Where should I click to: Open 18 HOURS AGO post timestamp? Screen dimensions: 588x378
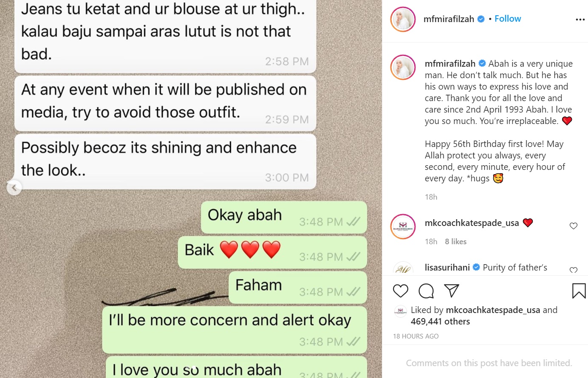click(x=416, y=336)
